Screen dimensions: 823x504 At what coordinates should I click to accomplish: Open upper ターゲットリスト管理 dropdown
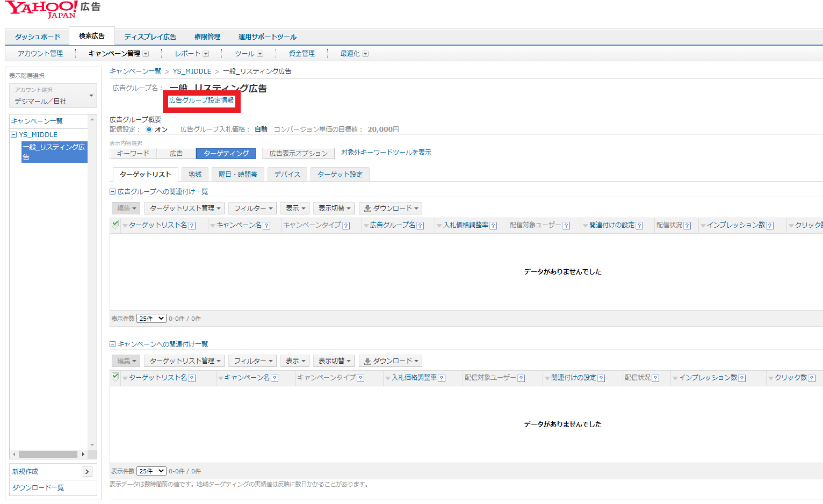[185, 208]
